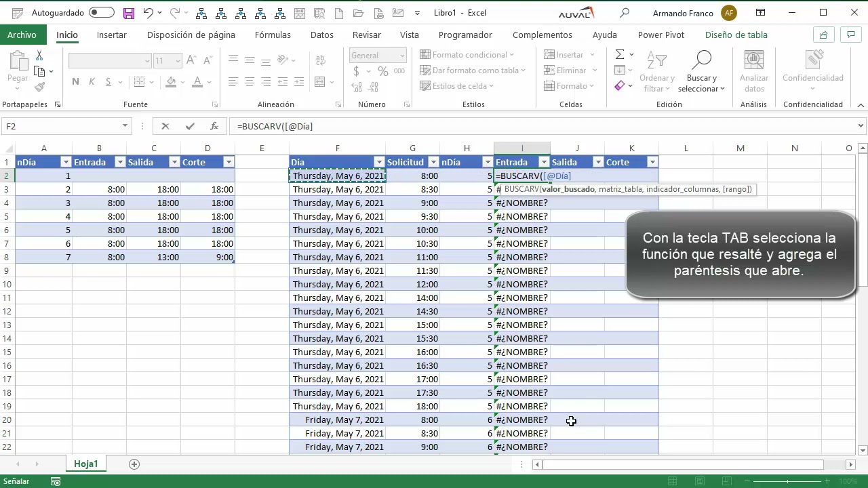Click the currency dollar format icon
Image resolution: width=868 pixels, height=488 pixels.
[357, 71]
